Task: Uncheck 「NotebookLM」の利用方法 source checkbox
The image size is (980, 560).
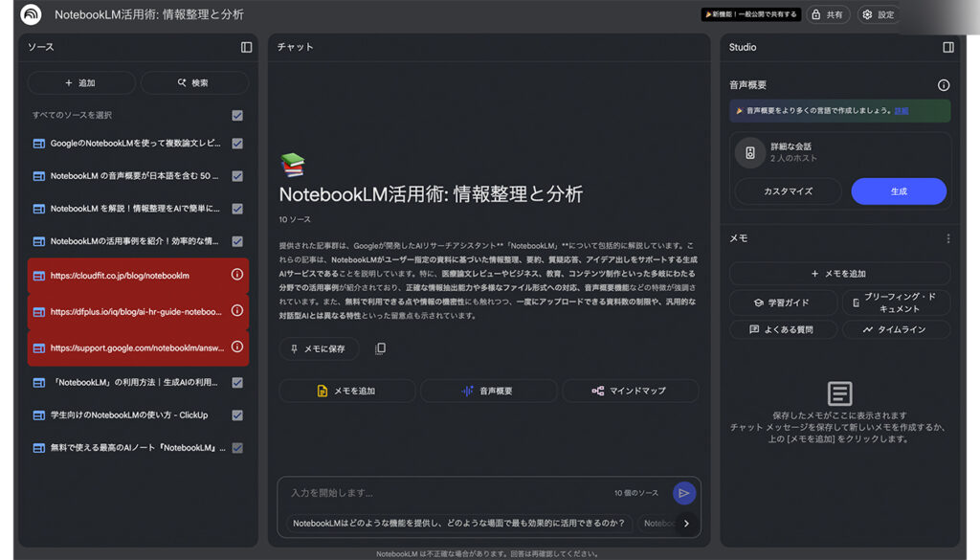Action: point(237,383)
